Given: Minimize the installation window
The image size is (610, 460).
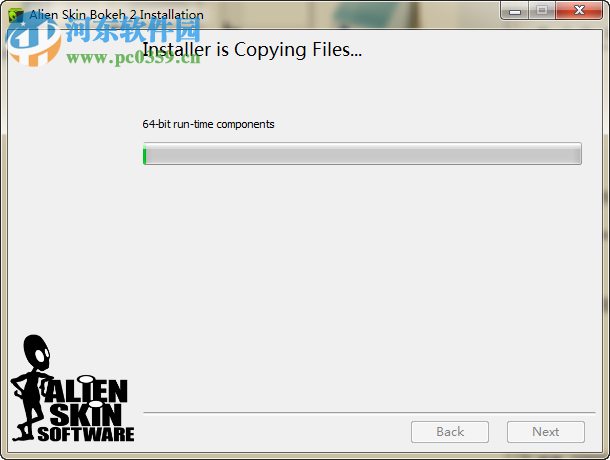Looking at the screenshot, I should pos(515,11).
